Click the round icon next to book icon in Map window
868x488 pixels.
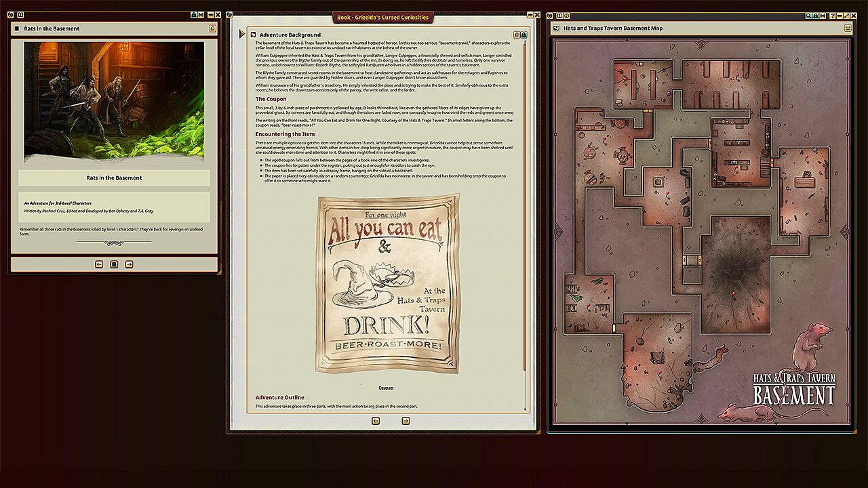tap(566, 16)
